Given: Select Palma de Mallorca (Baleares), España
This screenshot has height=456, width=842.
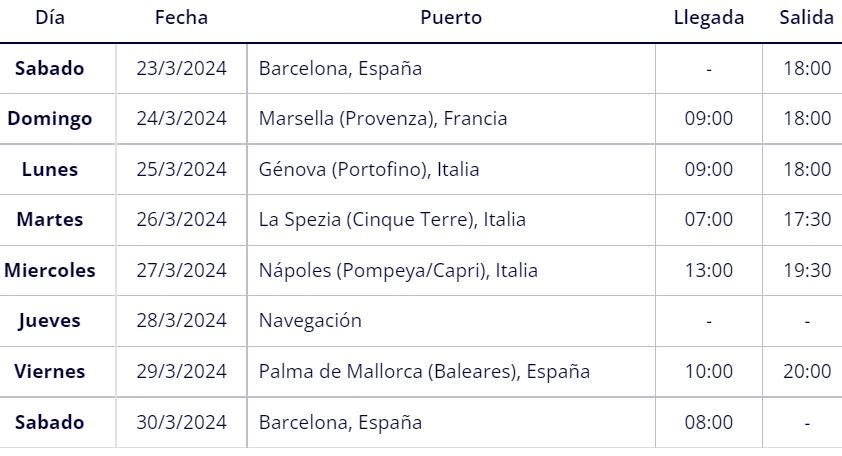Looking at the screenshot, I should click(424, 372).
